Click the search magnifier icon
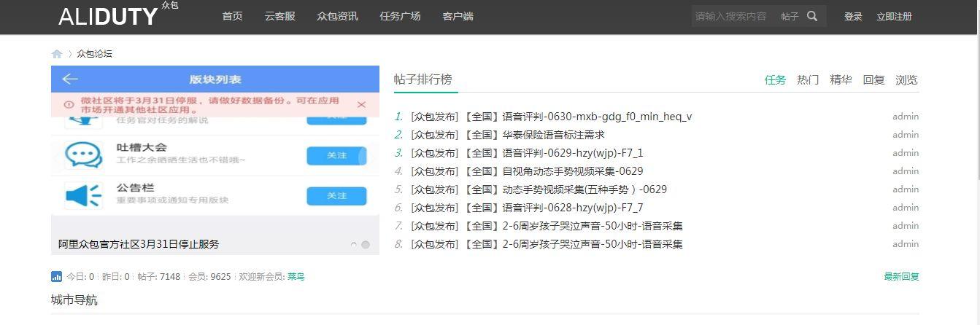The width and height of the screenshot is (980, 325). pyautogui.click(x=812, y=16)
